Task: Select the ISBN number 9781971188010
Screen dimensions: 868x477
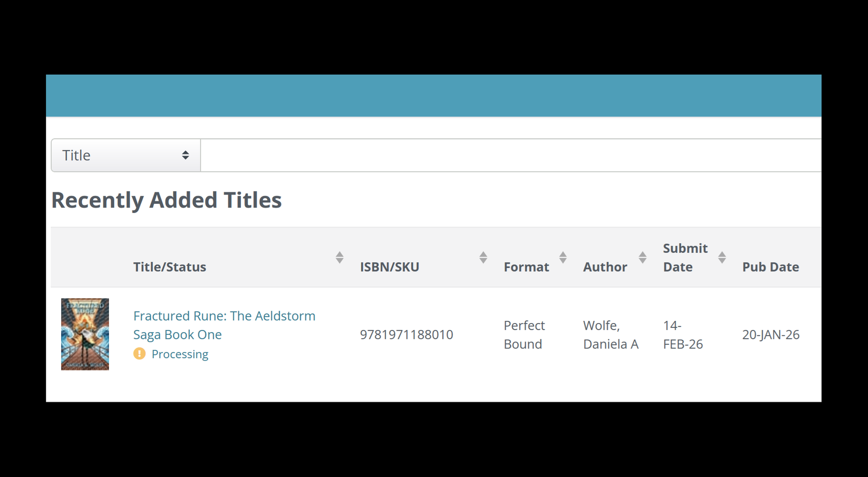Action: 406,335
